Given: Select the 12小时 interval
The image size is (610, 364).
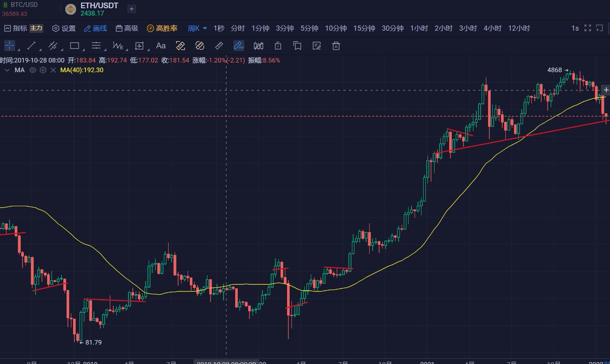Looking at the screenshot, I should click(519, 28).
